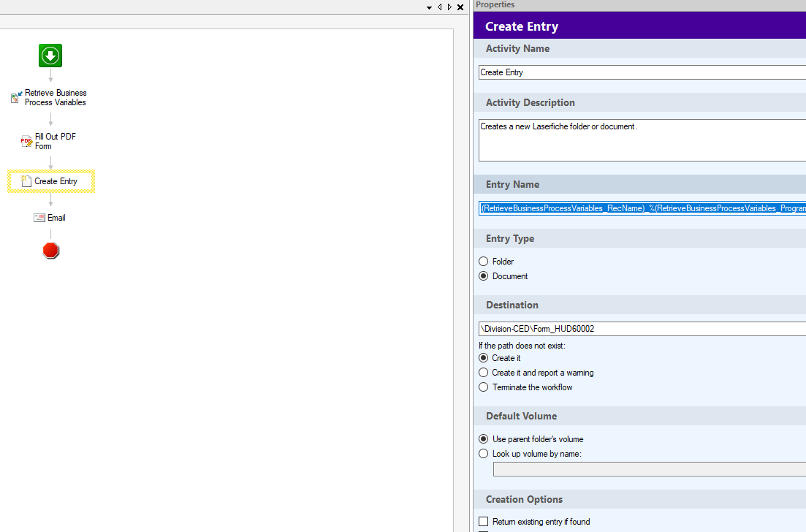
Task: Click 'If the path does not exist:' text
Action: tap(522, 346)
